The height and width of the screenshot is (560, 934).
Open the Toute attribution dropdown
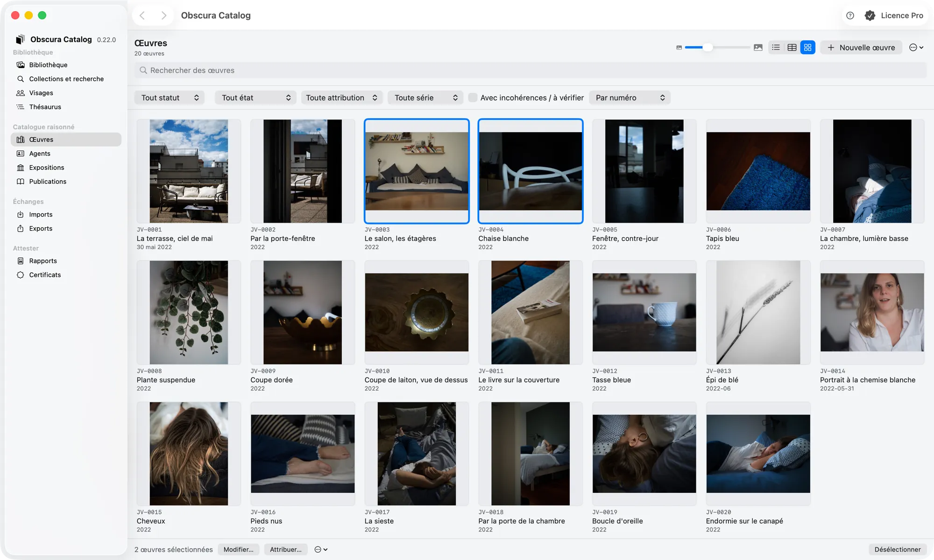342,98
